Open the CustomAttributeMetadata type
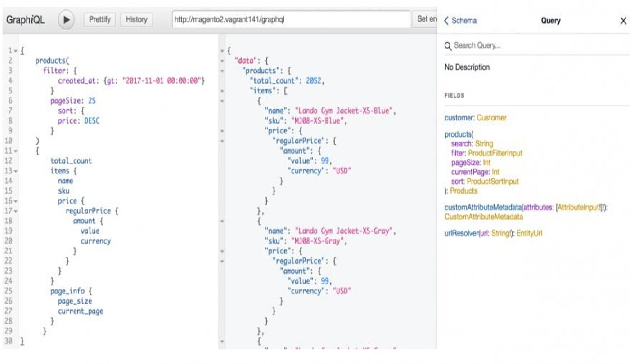The height and width of the screenshot is (364, 630). tap(484, 217)
